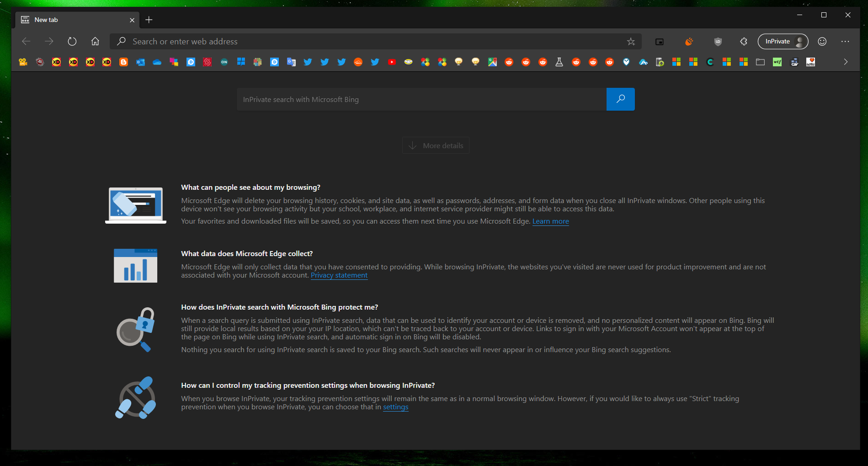Open the Google Maps favorite
Image resolution: width=868 pixels, height=466 pixels.
coord(492,62)
